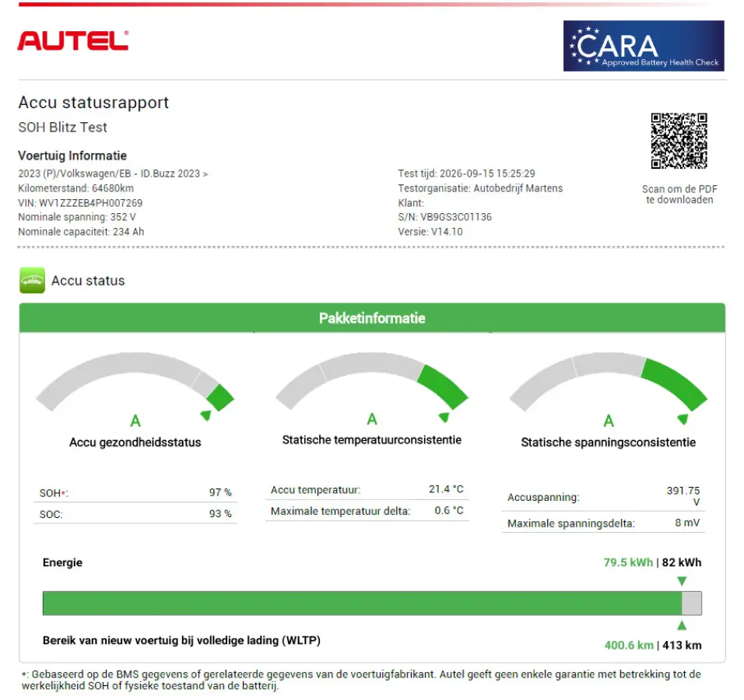The image size is (744, 700).
Task: Click the 'Accu status' section heading
Action: (88, 281)
